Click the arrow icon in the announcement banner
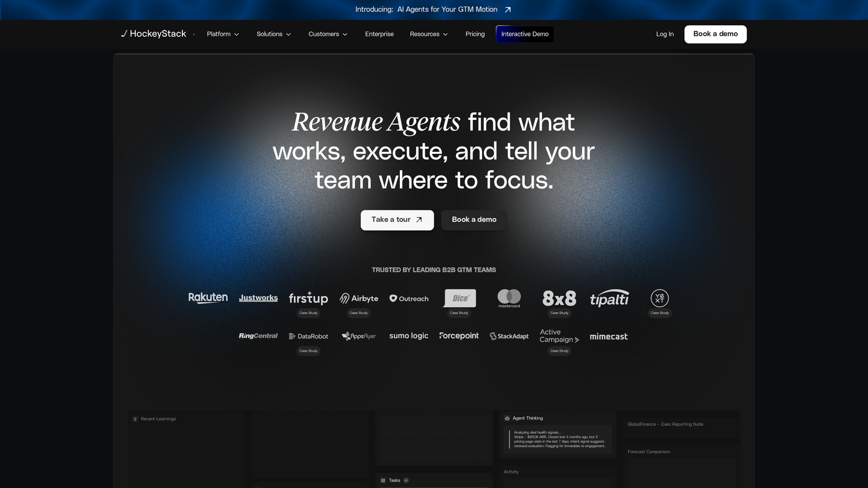 point(507,9)
